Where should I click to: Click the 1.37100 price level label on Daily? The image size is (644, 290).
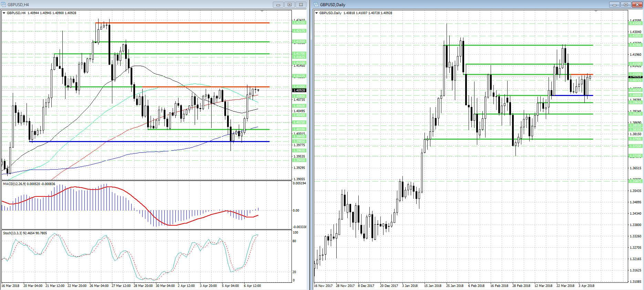[x=635, y=156]
